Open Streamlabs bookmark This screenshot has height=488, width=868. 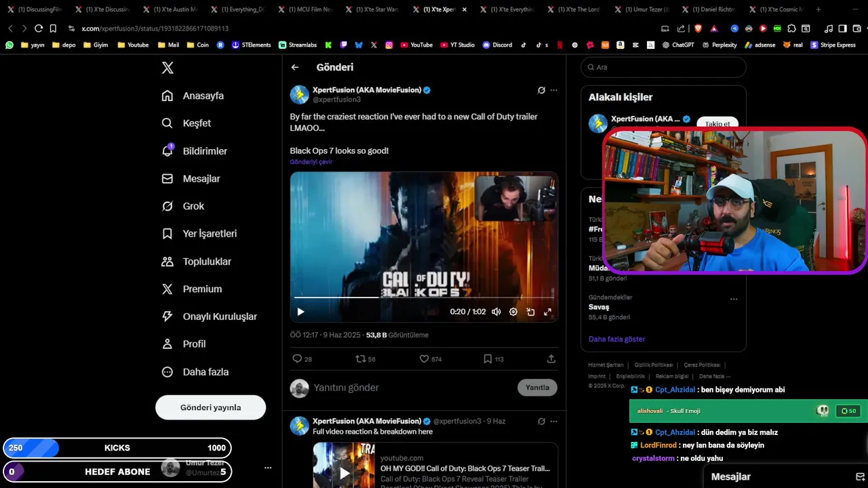point(298,45)
